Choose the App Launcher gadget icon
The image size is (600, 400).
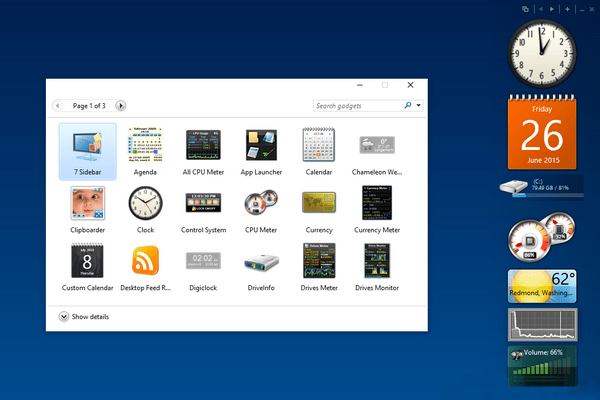pyautogui.click(x=261, y=145)
